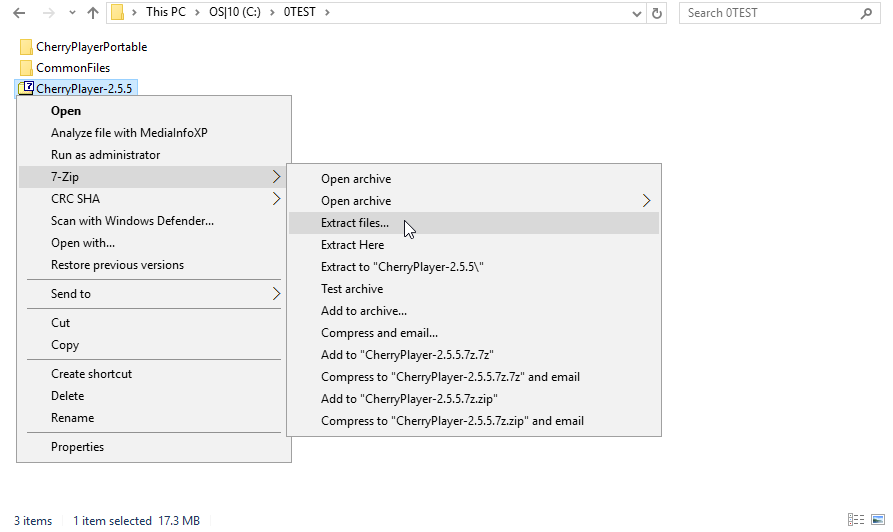
Task: Choose Add to "CherryPlayer-2.5.5.7z.zip"
Action: [x=474, y=399]
